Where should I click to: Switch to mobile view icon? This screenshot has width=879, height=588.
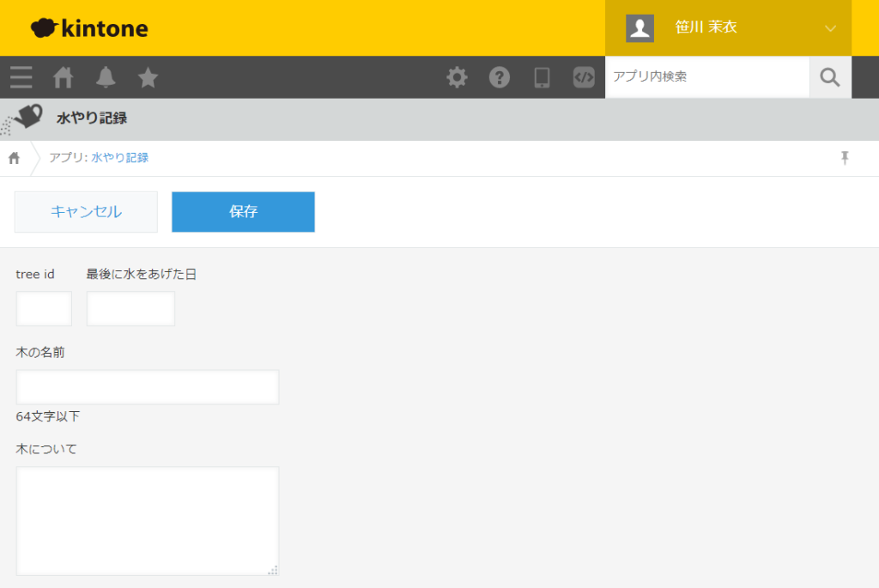(x=542, y=77)
